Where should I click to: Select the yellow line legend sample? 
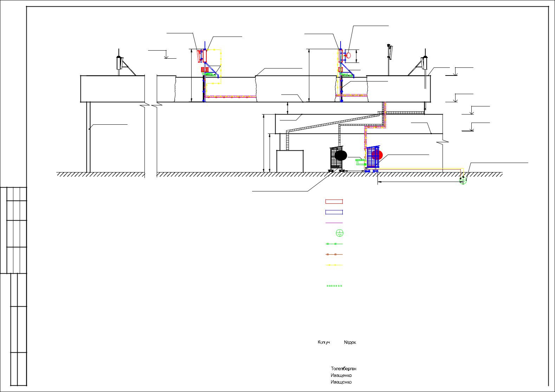coord(334,265)
